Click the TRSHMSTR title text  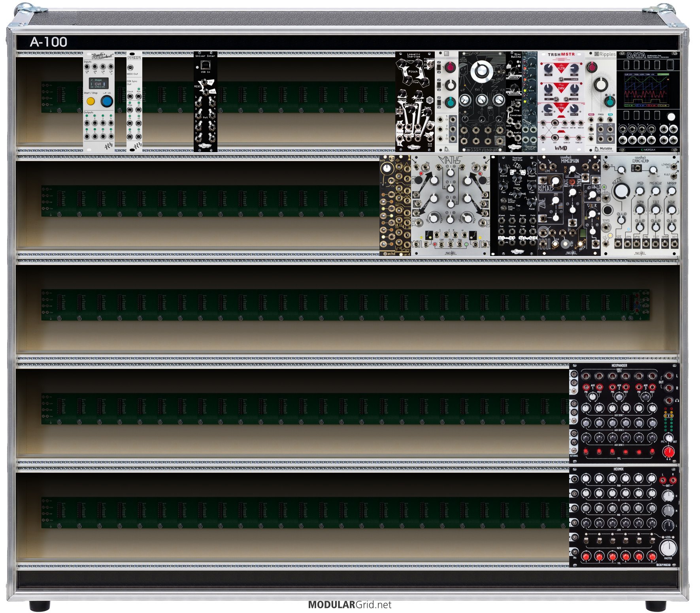pos(561,55)
